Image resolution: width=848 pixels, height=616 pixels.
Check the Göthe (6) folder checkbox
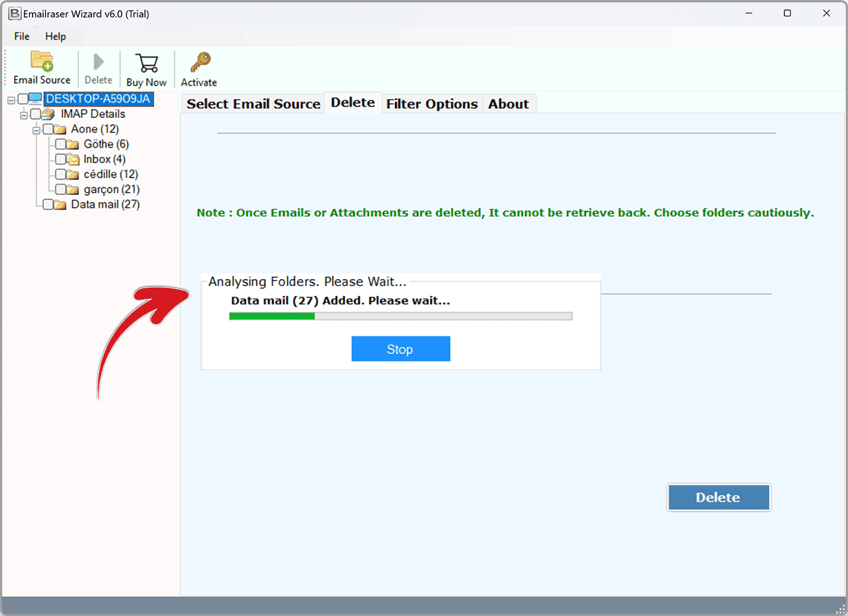pos(60,144)
